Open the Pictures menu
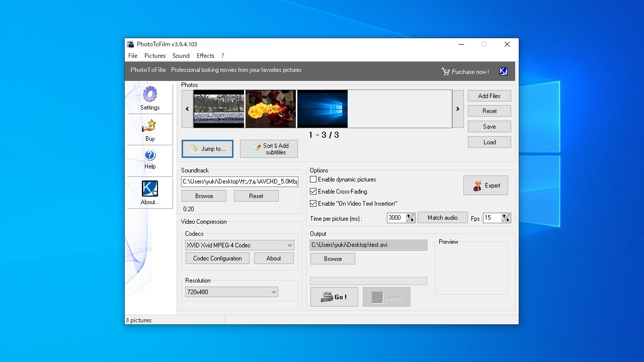Screen dimensions: 644x362 155,56
